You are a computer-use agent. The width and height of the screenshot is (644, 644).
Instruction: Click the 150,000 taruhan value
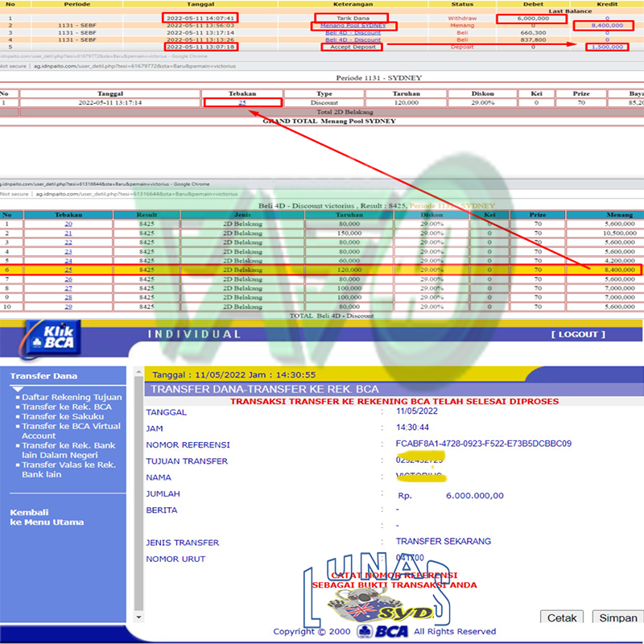349,233
